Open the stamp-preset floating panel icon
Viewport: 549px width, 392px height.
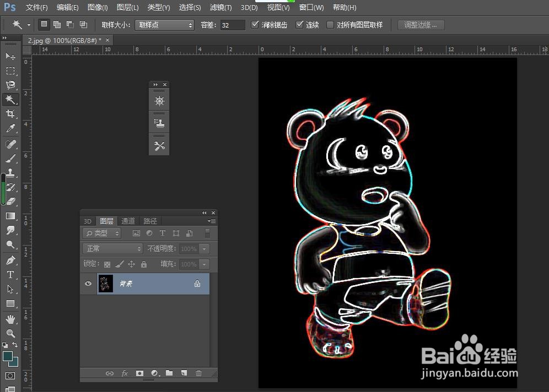point(159,123)
